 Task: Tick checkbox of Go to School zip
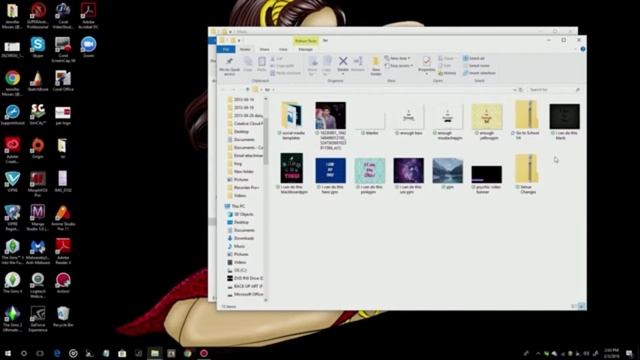[x=513, y=133]
